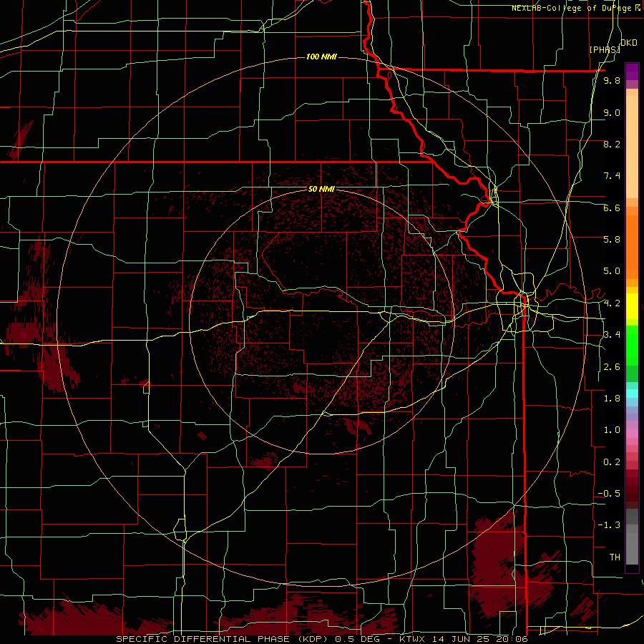644x644 pixels.
Task: Click the 9.0 scale value
Action: click(x=612, y=112)
